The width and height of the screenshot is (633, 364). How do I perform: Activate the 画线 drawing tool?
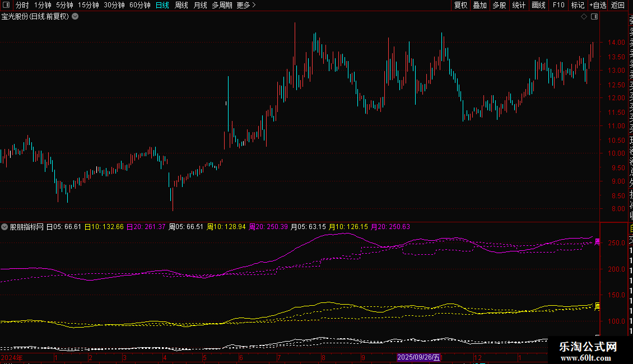click(x=538, y=5)
